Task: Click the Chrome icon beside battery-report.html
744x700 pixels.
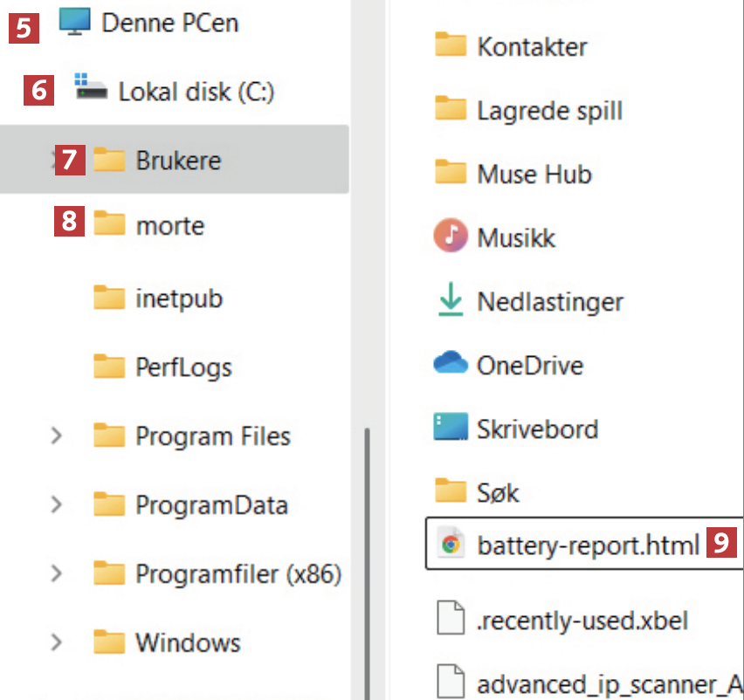Action: tap(451, 546)
